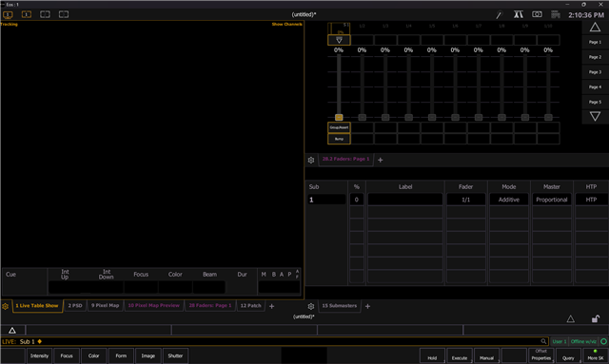
Task: Toggle the Form parameter category
Action: (x=121, y=355)
